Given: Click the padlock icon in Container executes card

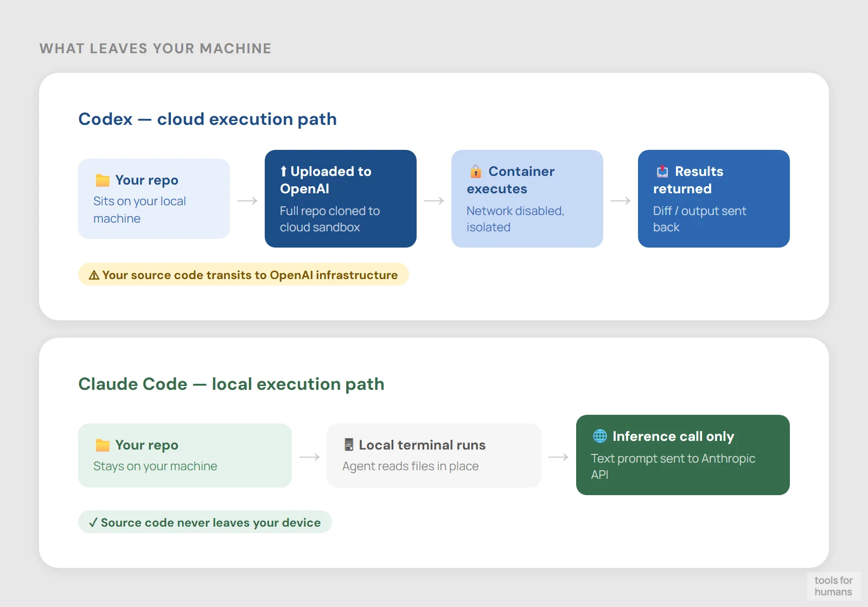Looking at the screenshot, I should pyautogui.click(x=476, y=172).
